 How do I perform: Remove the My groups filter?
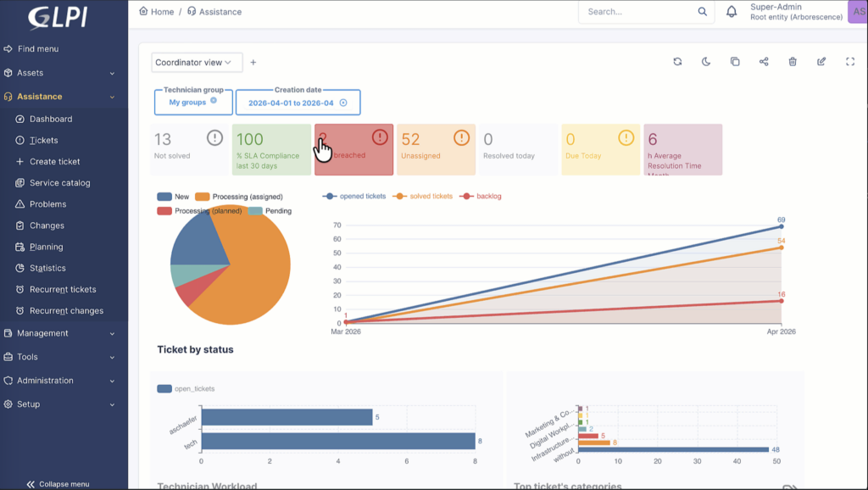click(x=214, y=100)
